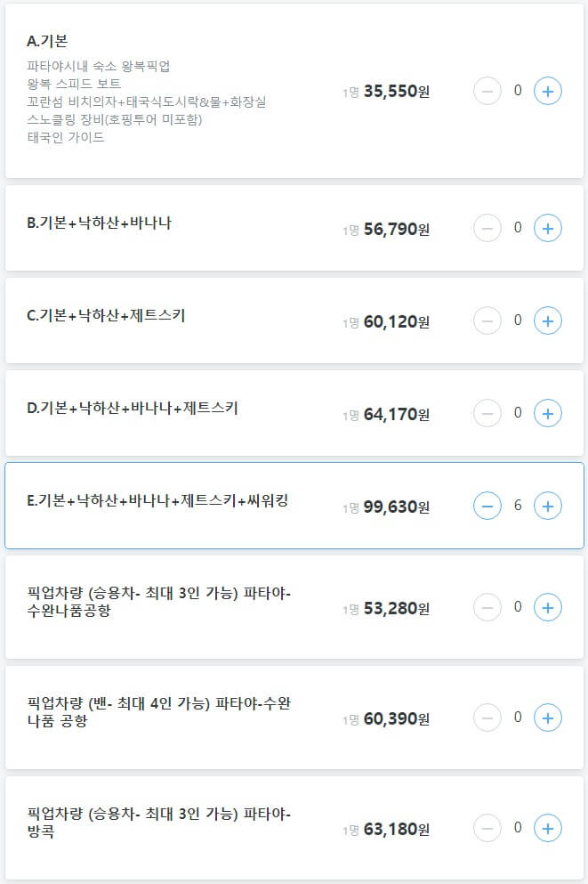Increase count for the van pickup option

click(x=550, y=718)
